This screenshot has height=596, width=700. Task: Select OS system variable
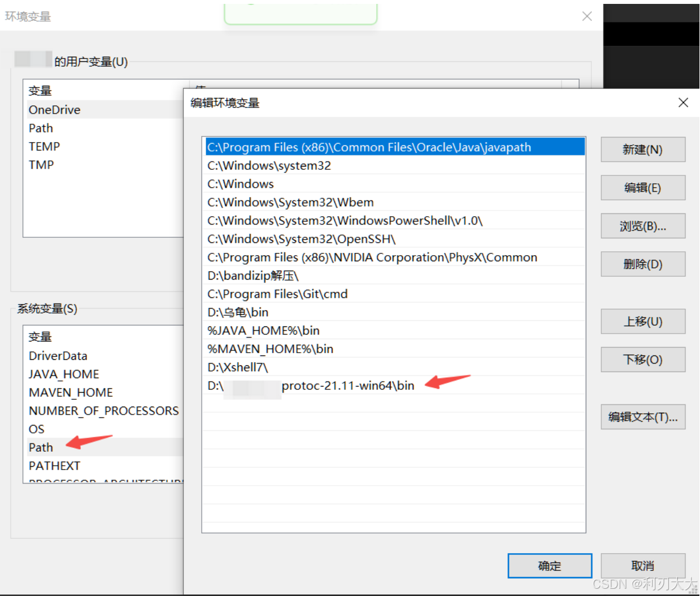click(105, 429)
